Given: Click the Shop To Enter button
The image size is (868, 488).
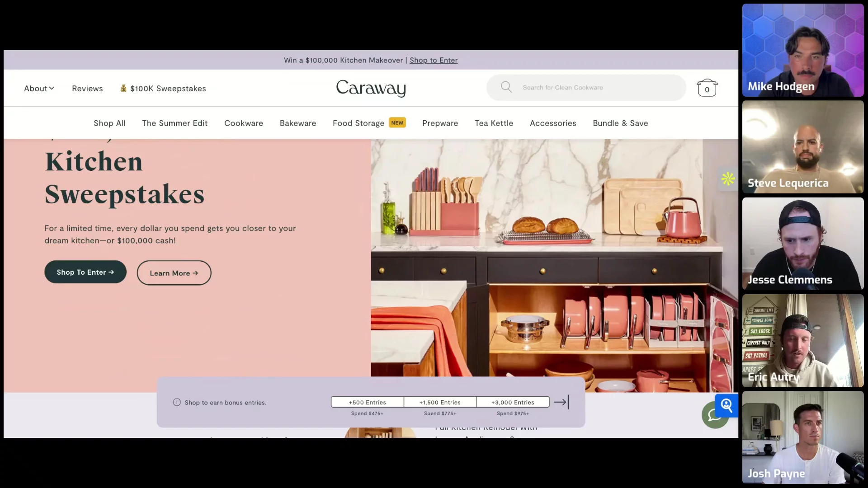Looking at the screenshot, I should (85, 272).
